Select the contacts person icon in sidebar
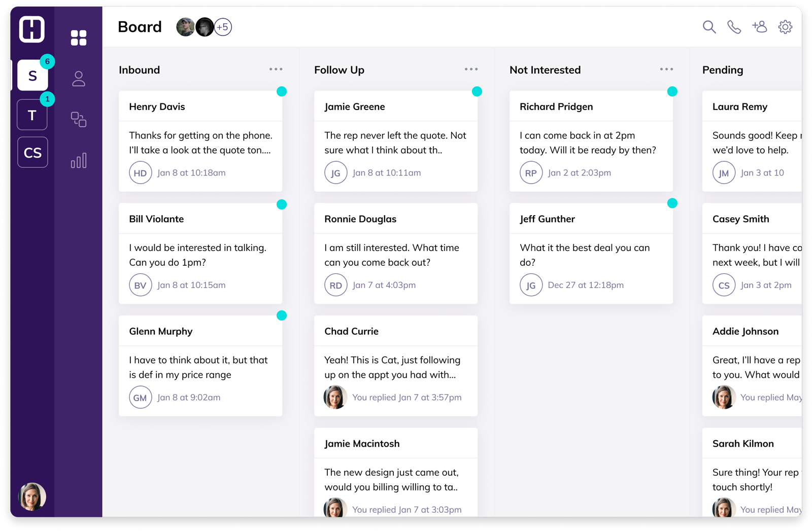Screen dimensions: 812x531 pyautogui.click(x=79, y=79)
